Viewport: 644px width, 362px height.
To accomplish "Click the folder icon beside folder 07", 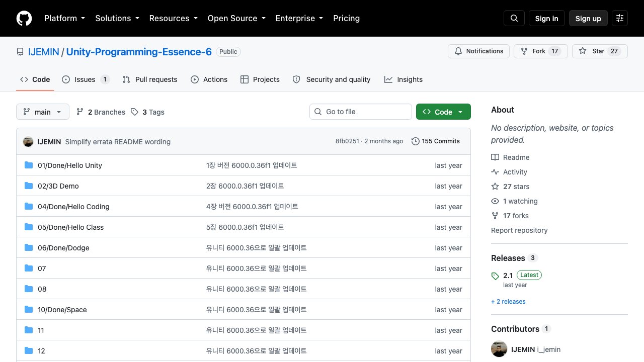I will (x=29, y=268).
